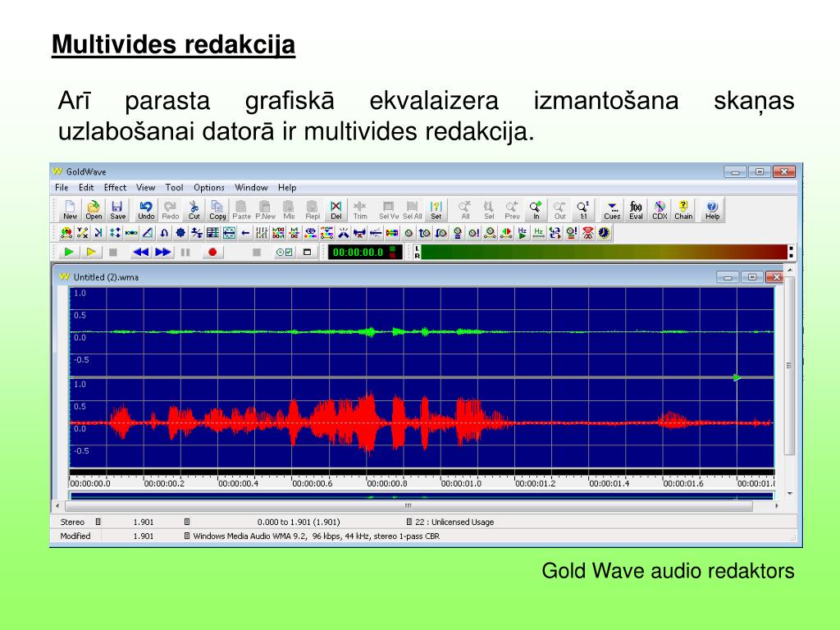Open control properties checkmark icon
840x630 pixels.
285,252
